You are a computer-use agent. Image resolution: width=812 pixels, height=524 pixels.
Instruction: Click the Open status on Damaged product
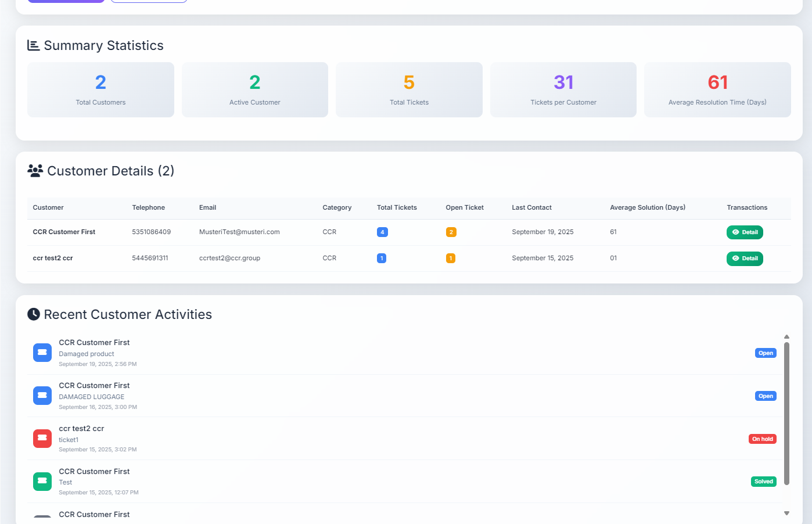click(x=766, y=353)
